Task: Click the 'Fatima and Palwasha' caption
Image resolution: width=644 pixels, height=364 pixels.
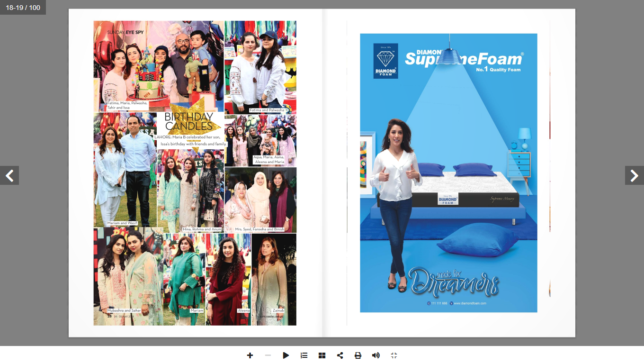Action: (267, 110)
